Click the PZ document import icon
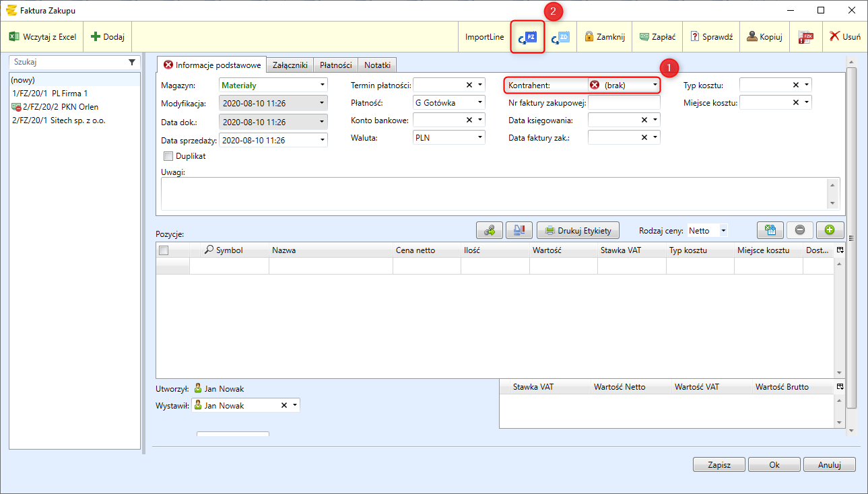Viewport: 868px width, 494px height. point(527,37)
